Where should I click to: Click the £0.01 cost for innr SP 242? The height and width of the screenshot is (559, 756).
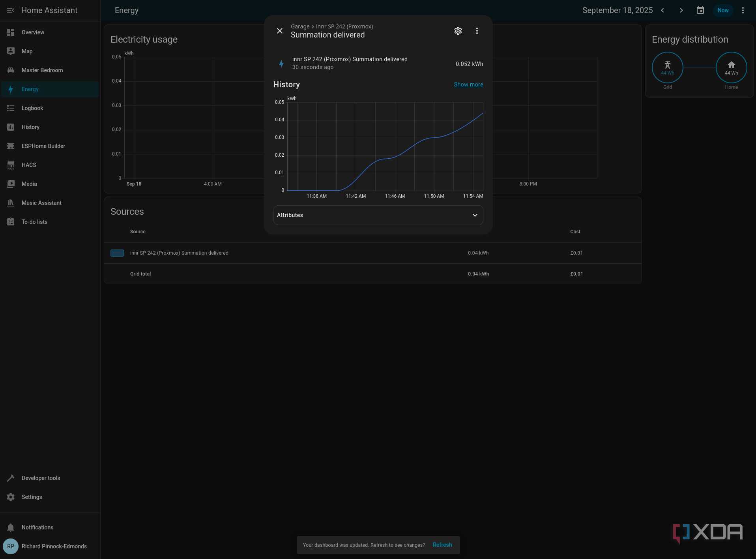576,253
